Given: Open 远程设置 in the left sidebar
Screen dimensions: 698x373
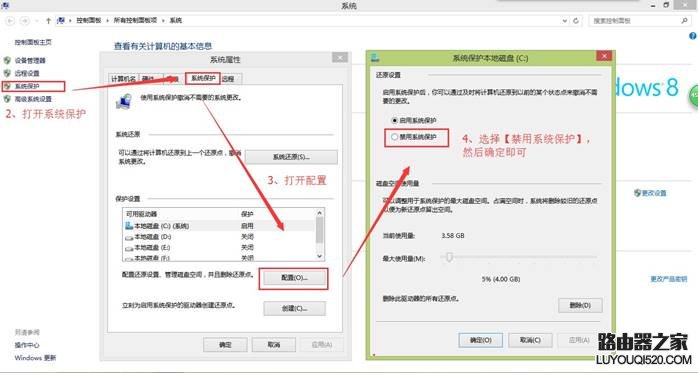Looking at the screenshot, I should [x=27, y=73].
